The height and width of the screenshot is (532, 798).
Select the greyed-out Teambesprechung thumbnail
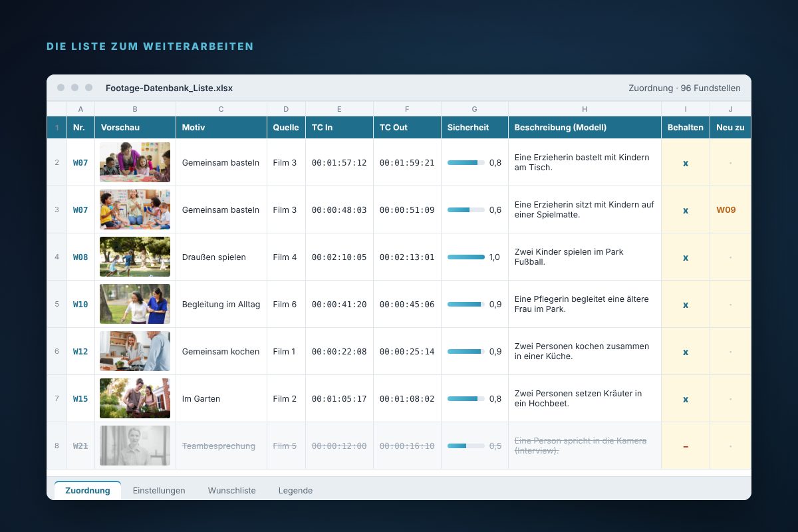[x=135, y=446]
